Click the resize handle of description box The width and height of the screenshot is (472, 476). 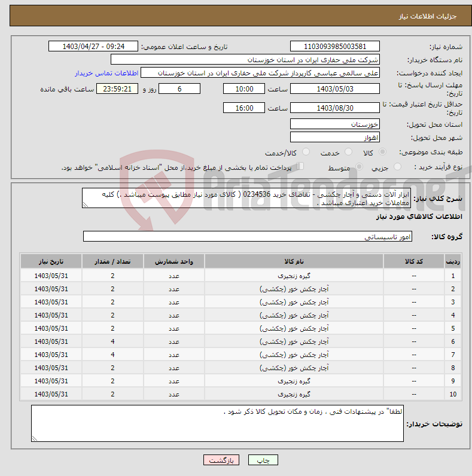[x=86, y=205]
